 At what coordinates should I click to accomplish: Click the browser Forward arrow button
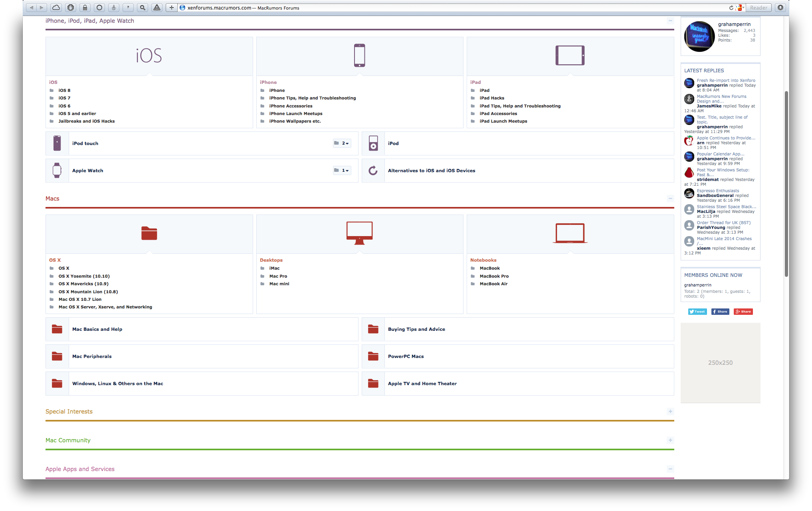pos(42,8)
